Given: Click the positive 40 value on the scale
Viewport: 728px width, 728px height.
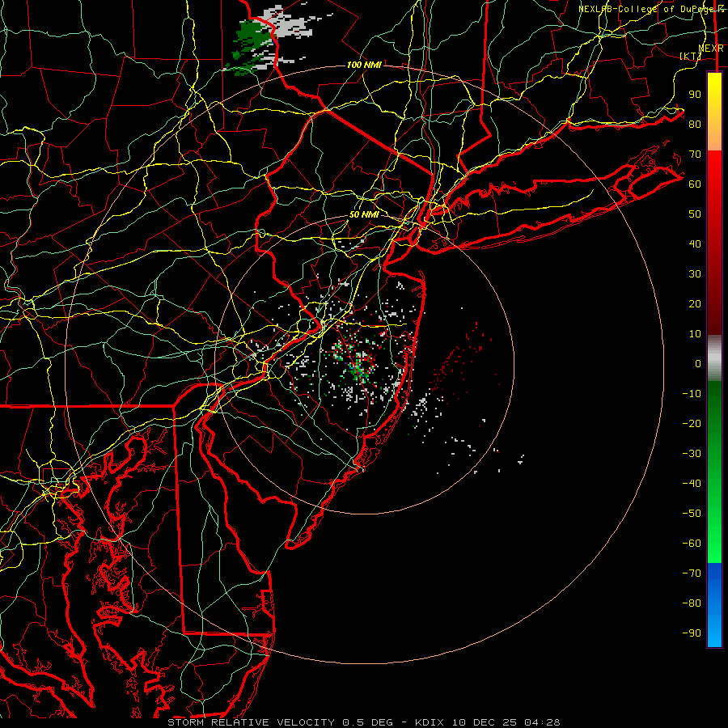Looking at the screenshot, I should click(x=695, y=243).
